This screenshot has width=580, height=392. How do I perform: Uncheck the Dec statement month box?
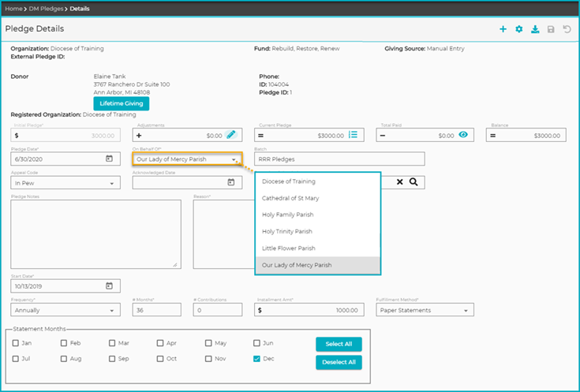point(256,359)
